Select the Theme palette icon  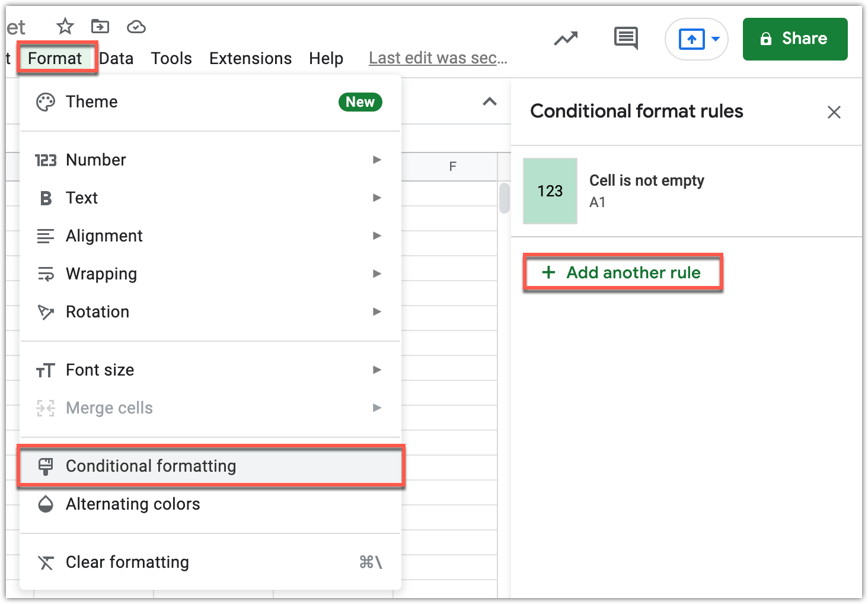(46, 101)
